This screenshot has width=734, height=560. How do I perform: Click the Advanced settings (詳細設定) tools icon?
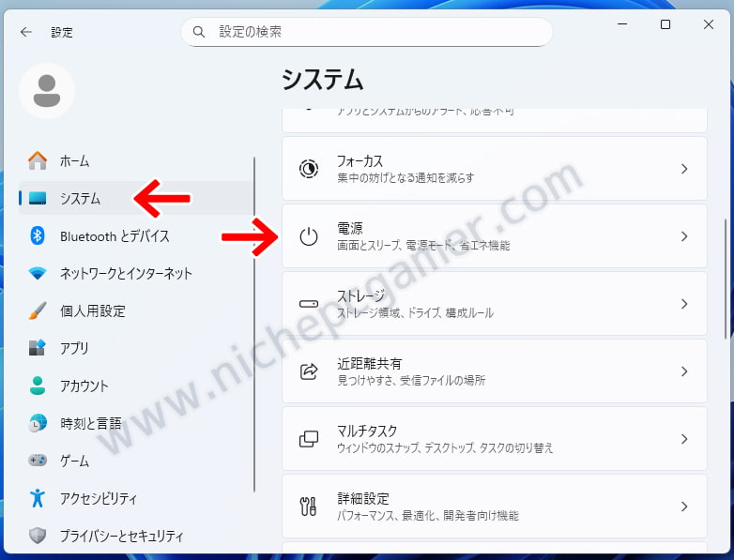309,507
